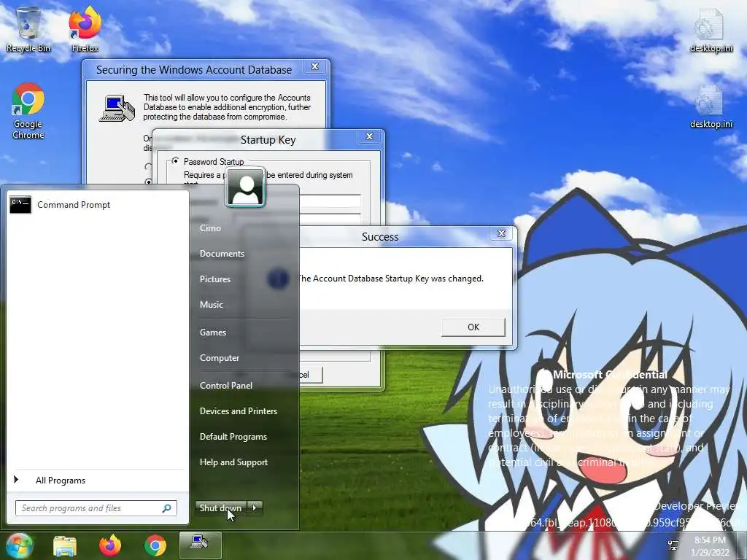Switch to the syskey taskbar button
The image size is (747, 560).
click(200, 545)
